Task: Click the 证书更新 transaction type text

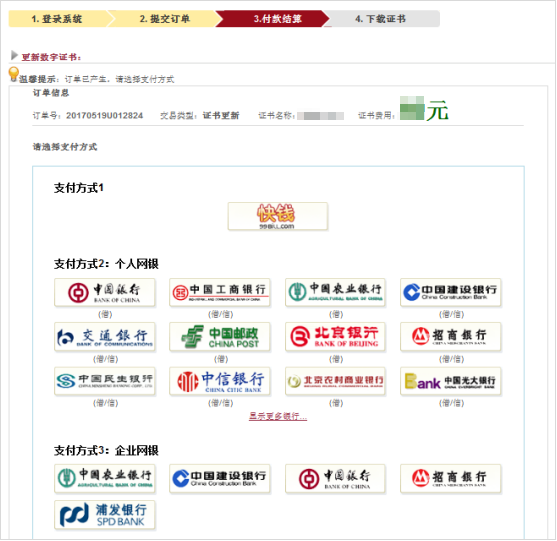Action: (x=221, y=115)
